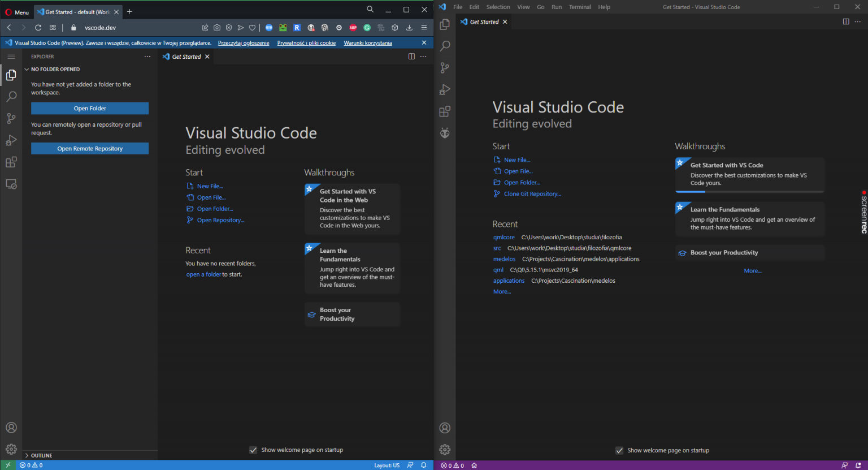Uncheck Show welcome page on startup in web VS Code
This screenshot has width=868, height=470.
coord(253,450)
